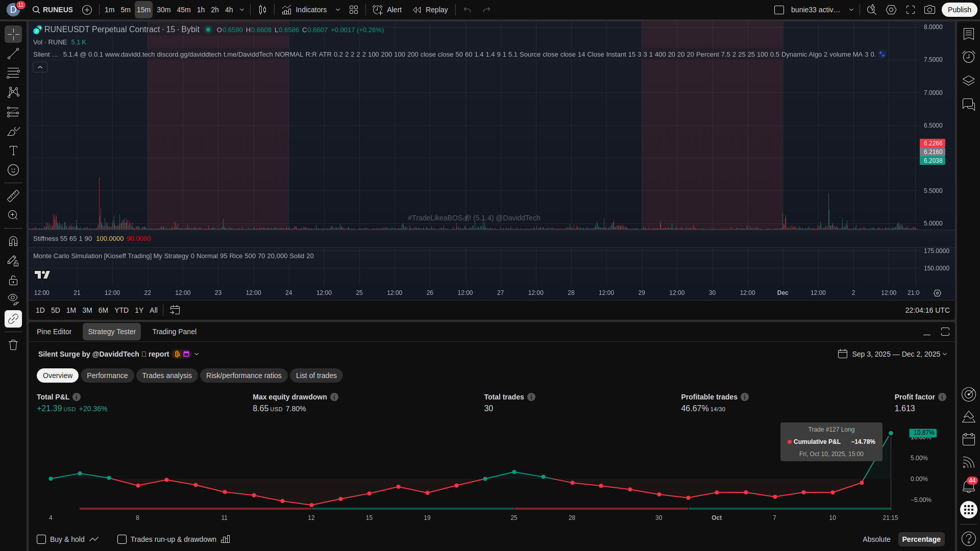Select the trend line drawing tool

[x=13, y=54]
